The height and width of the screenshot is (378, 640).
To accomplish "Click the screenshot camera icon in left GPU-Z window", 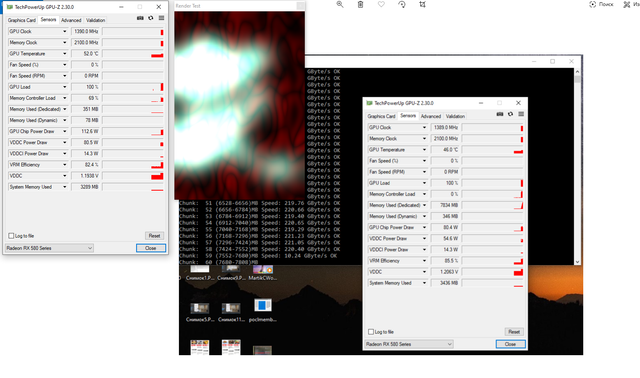I will (140, 18).
